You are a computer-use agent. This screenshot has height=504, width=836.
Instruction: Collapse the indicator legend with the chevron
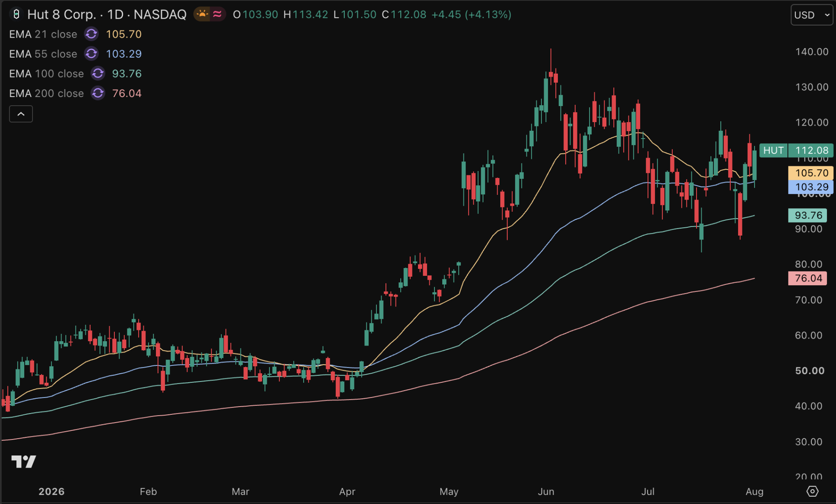tap(21, 114)
